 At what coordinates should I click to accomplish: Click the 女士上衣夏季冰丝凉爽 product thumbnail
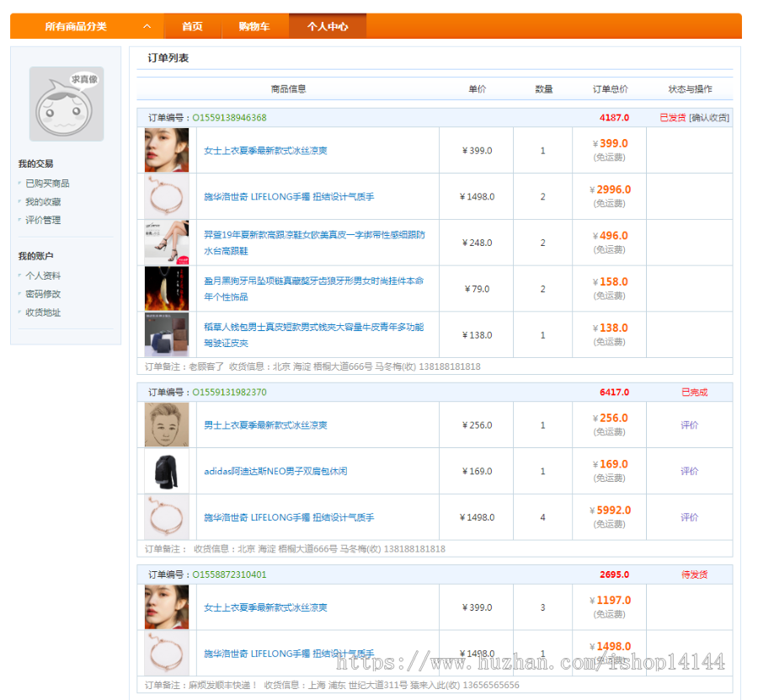pos(166,149)
